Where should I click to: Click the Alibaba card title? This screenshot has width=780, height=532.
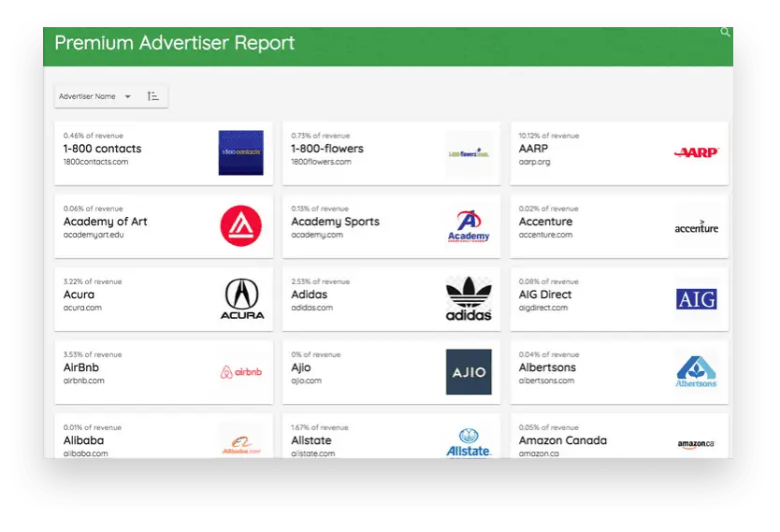point(83,440)
